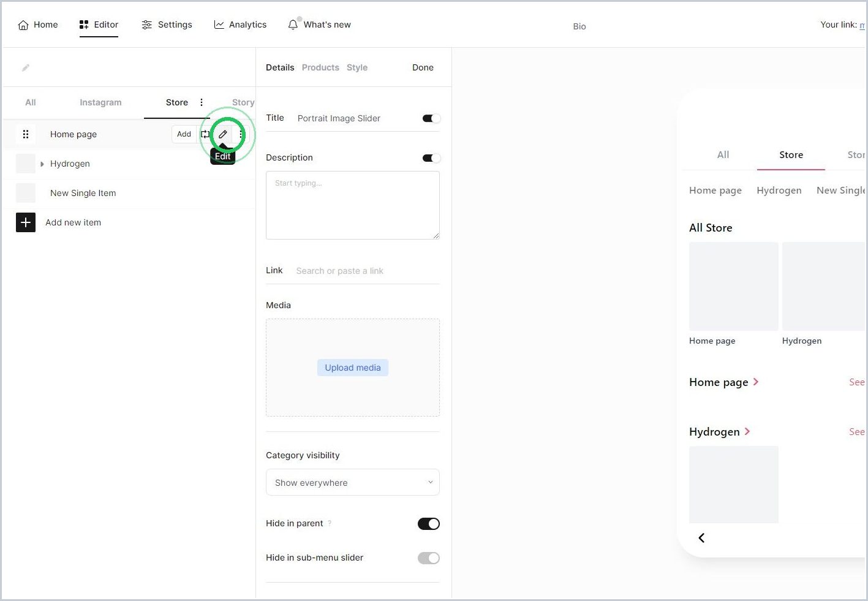Click the Add button on Home page row
Image resolution: width=868 pixels, height=601 pixels.
[x=184, y=134]
